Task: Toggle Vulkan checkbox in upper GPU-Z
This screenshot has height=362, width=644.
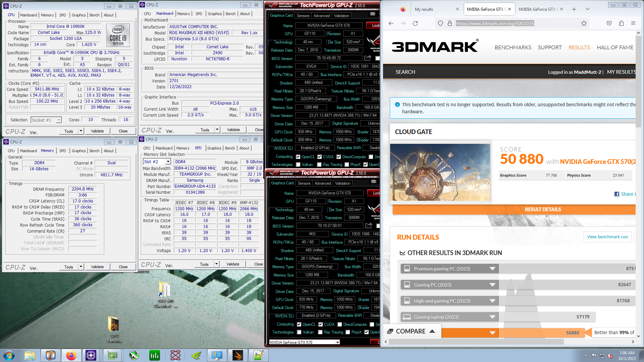Action: pyautogui.click(x=298, y=165)
